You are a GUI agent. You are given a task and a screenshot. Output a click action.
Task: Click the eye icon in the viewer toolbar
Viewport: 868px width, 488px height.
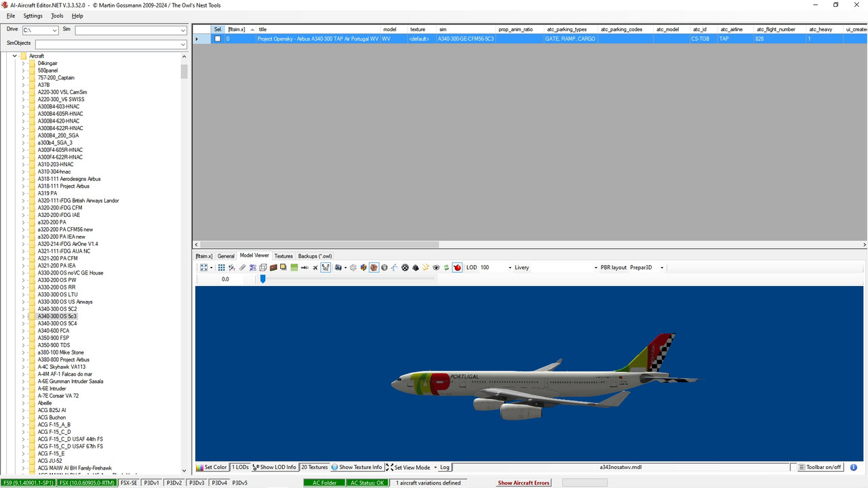pyautogui.click(x=437, y=267)
